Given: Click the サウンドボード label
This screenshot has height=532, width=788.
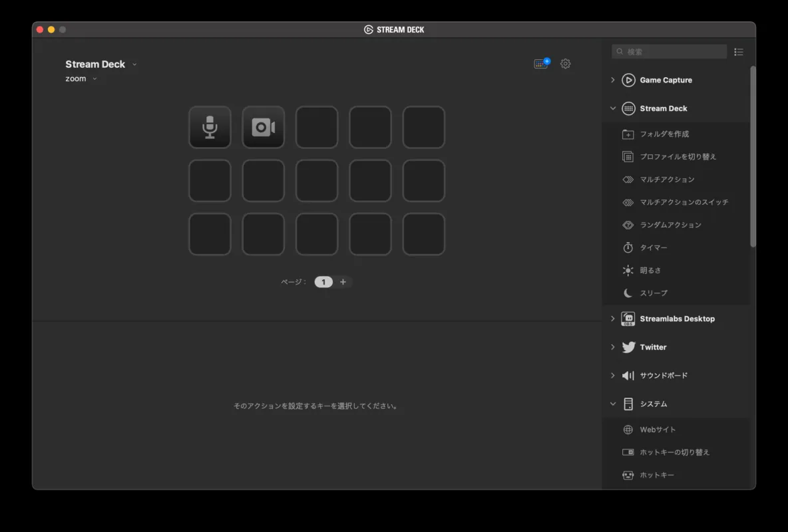Looking at the screenshot, I should pyautogui.click(x=664, y=375).
